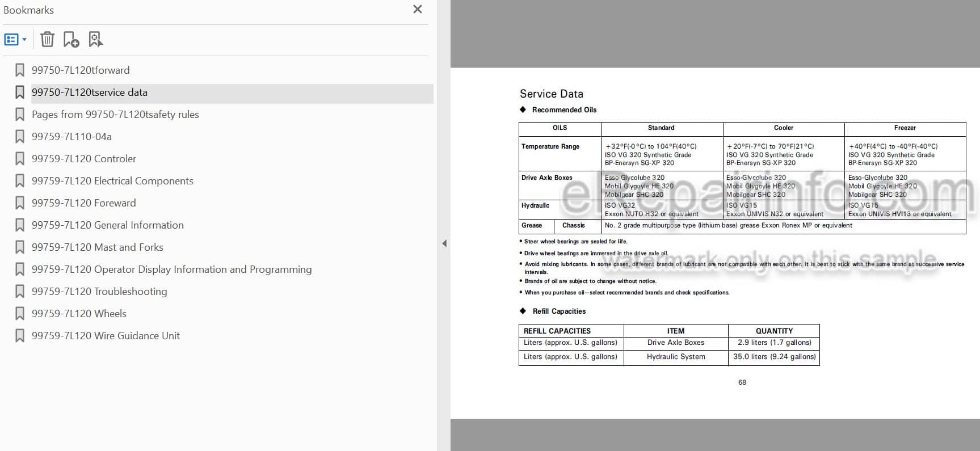This screenshot has height=451, width=980.
Task: Click the When you purchase oil note
Action: 627,293
